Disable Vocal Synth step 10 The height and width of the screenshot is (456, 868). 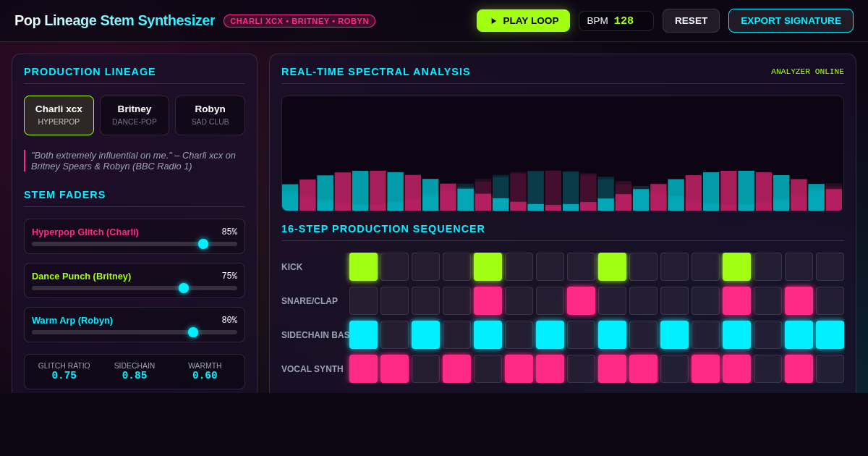click(643, 368)
